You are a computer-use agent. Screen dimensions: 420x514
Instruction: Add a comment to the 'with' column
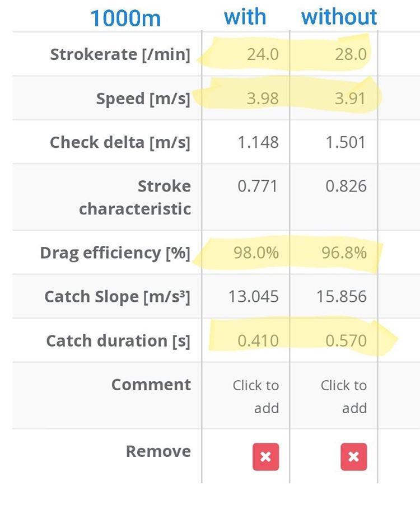click(256, 396)
